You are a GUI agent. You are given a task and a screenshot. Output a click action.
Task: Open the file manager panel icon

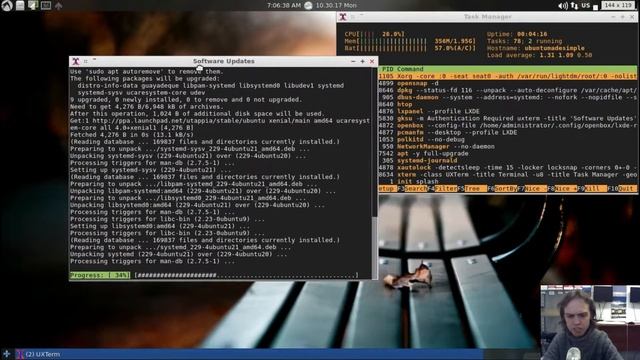(20, 5)
